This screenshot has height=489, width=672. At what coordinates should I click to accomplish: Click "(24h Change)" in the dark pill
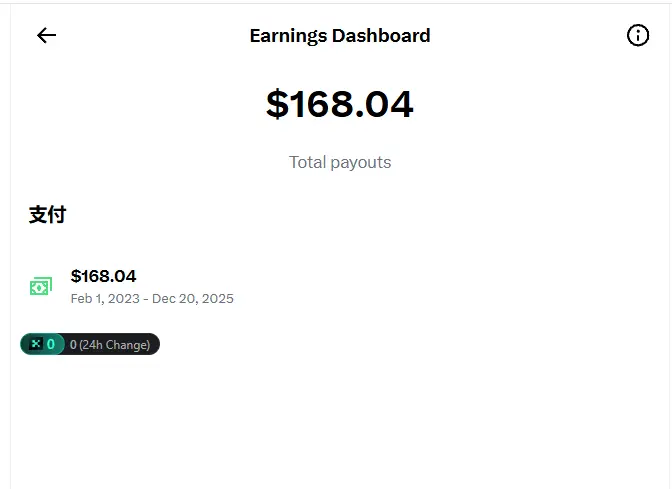(115, 345)
